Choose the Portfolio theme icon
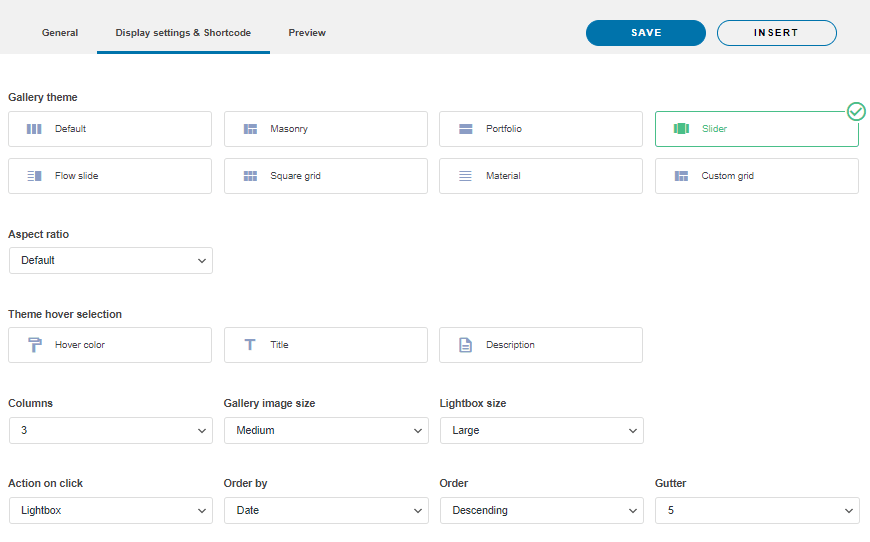 [x=465, y=129]
